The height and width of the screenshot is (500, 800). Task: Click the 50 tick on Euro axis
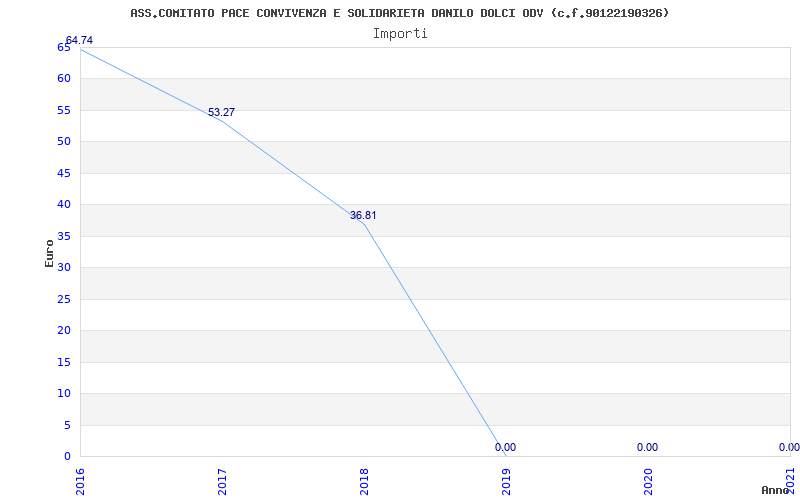point(63,141)
